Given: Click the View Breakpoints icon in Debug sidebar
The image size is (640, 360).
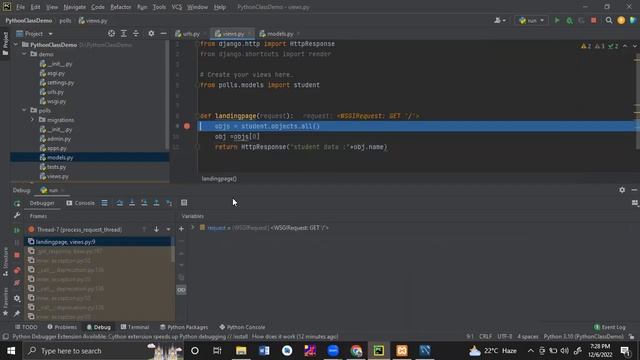Looking at the screenshot, I should pyautogui.click(x=17, y=270).
